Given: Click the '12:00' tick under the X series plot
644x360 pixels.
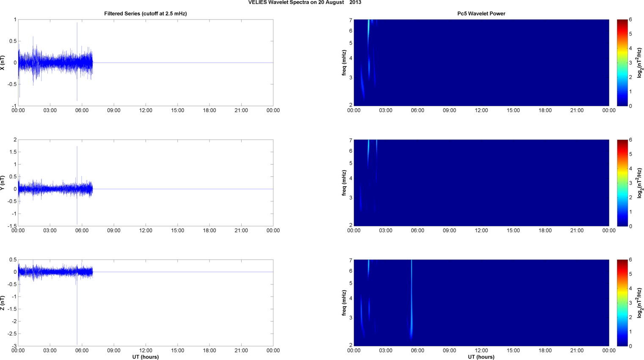Looking at the screenshot, I should coord(146,110).
